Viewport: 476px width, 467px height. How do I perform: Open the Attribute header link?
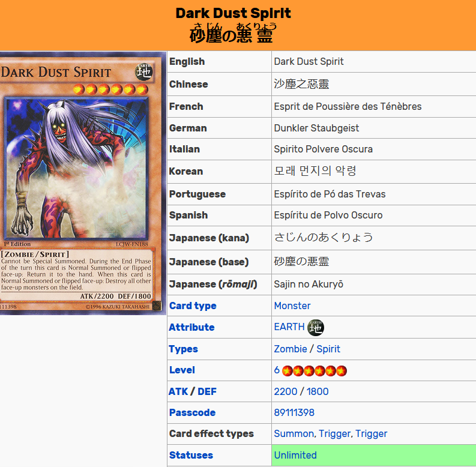191,327
